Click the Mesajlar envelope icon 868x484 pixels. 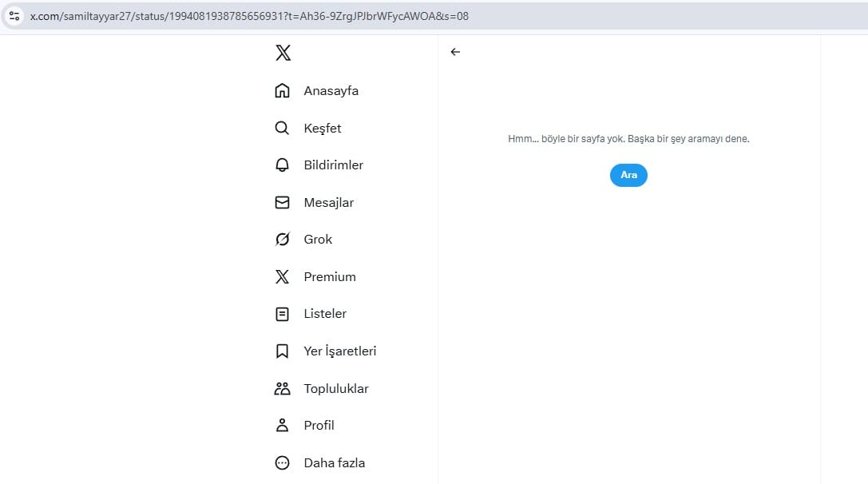282,203
